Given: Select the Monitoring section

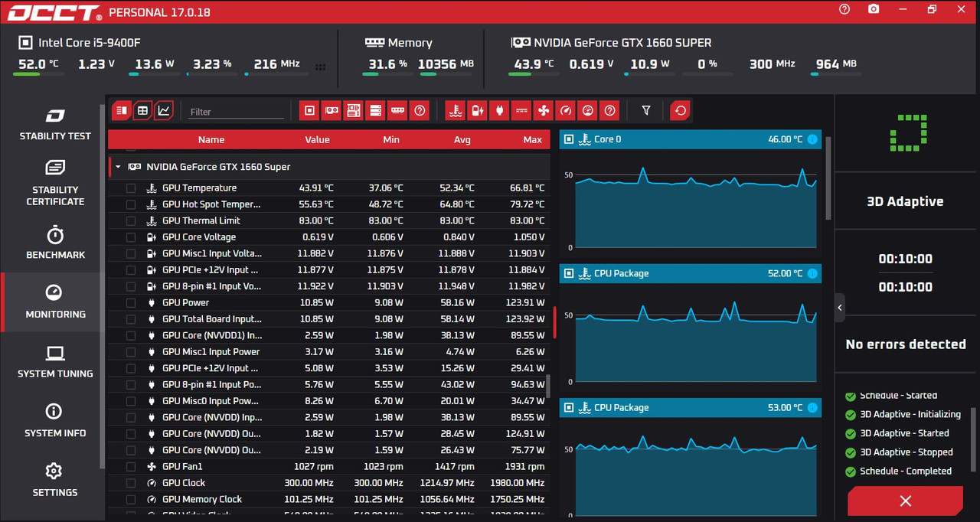Looking at the screenshot, I should tap(51, 302).
